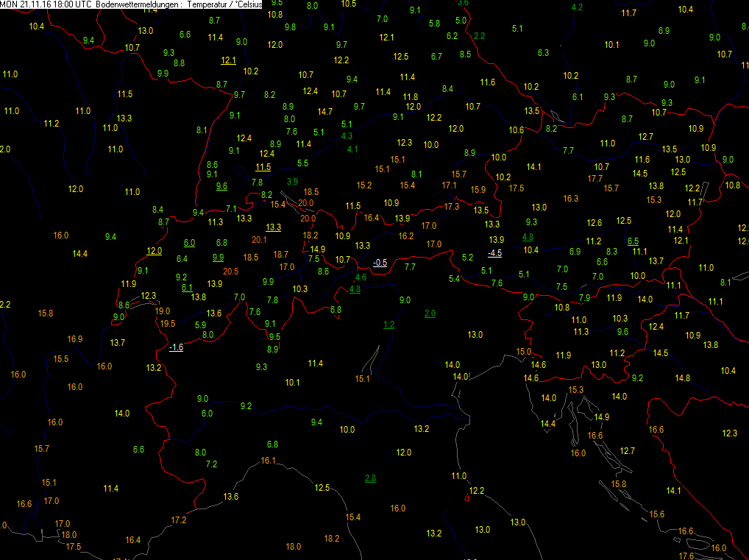Click the orange 19.0 station value

[163, 311]
